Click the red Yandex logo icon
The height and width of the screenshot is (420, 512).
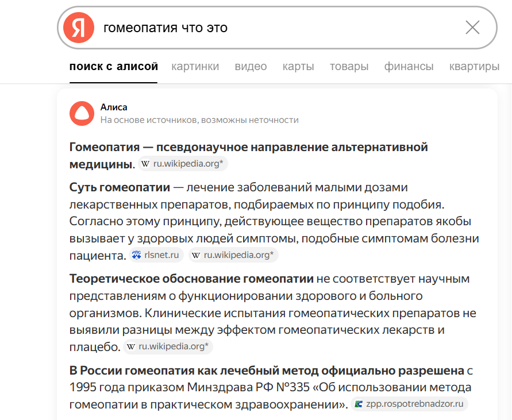pyautogui.click(x=79, y=27)
